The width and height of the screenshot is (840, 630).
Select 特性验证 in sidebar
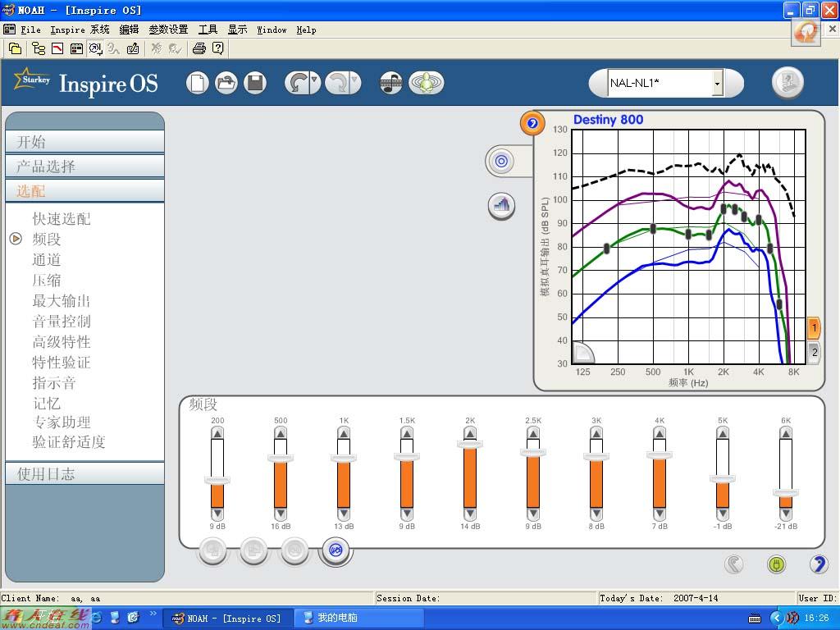61,362
